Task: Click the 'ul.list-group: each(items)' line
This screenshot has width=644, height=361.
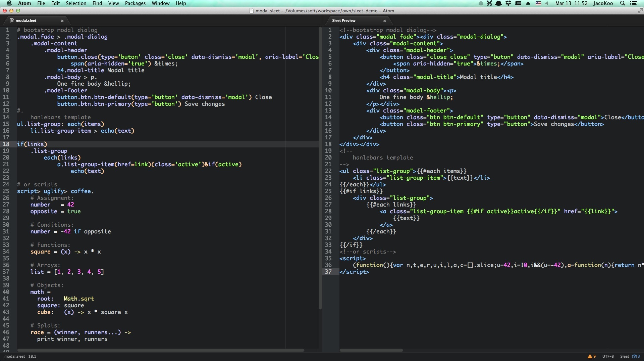Action: point(61,124)
